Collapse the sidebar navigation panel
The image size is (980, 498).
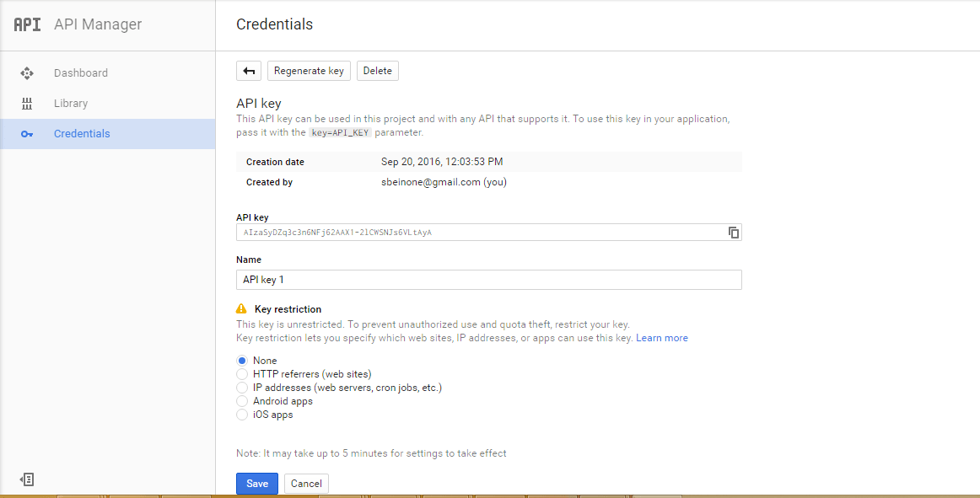point(27,479)
